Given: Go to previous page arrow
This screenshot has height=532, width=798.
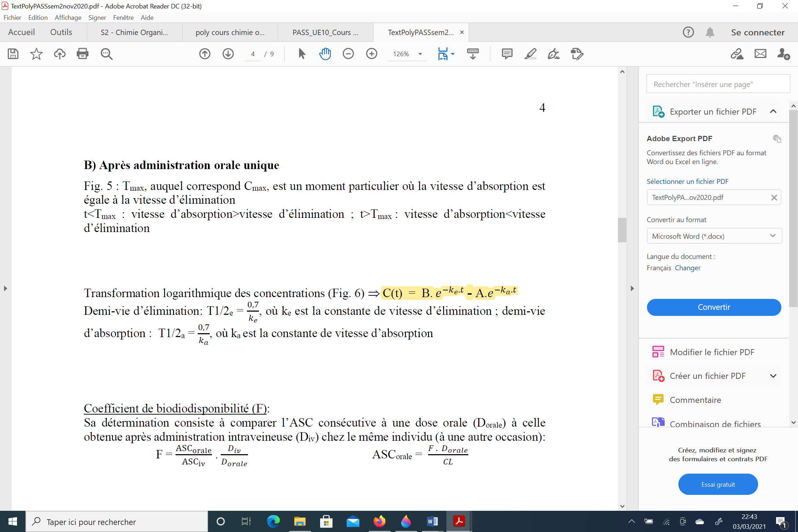Looking at the screenshot, I should tap(204, 54).
